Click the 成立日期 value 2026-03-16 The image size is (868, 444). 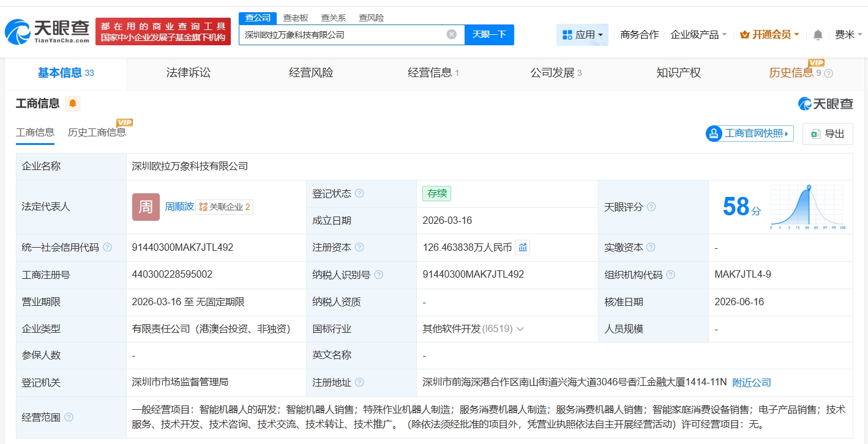(x=447, y=220)
